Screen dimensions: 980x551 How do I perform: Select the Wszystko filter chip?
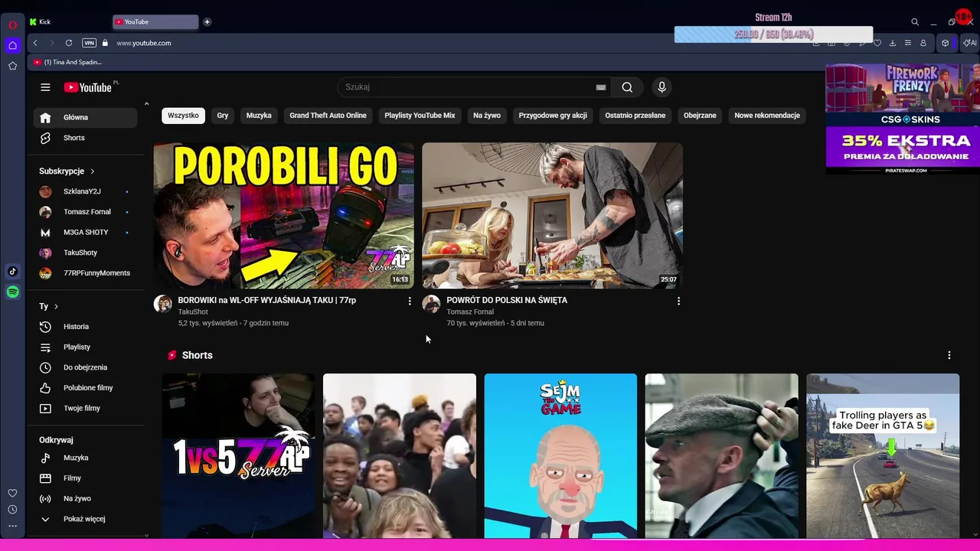point(183,116)
